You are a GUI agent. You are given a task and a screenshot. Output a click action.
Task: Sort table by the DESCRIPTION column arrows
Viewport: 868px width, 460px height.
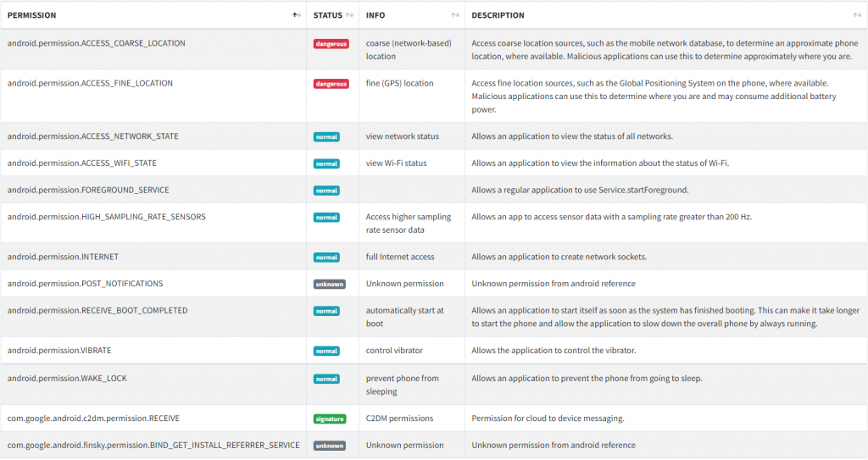click(x=857, y=15)
